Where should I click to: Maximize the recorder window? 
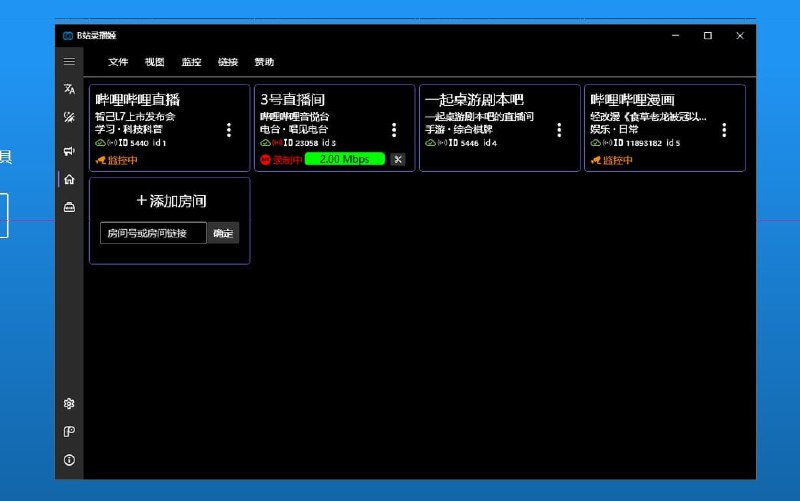[708, 36]
